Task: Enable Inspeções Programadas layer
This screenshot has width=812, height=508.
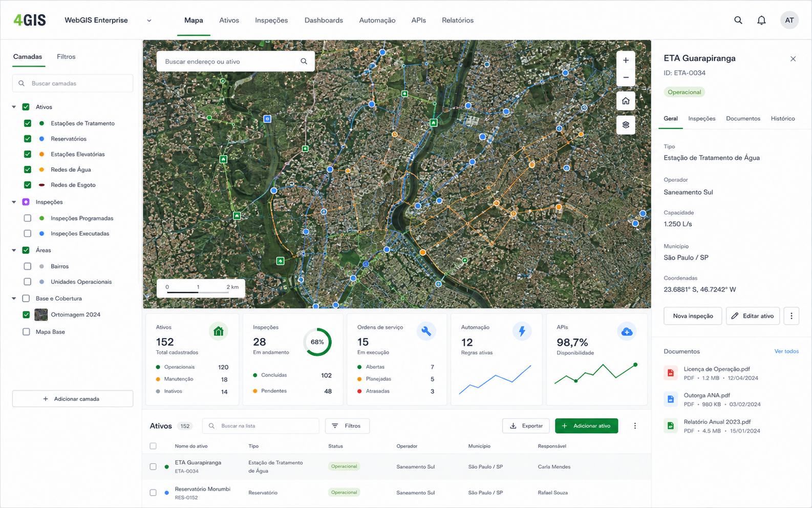Action: tap(28, 218)
